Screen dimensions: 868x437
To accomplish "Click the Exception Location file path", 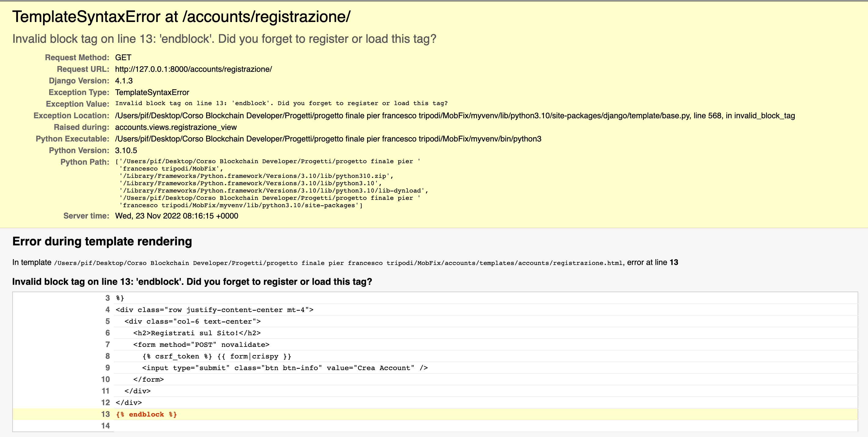I will point(454,116).
